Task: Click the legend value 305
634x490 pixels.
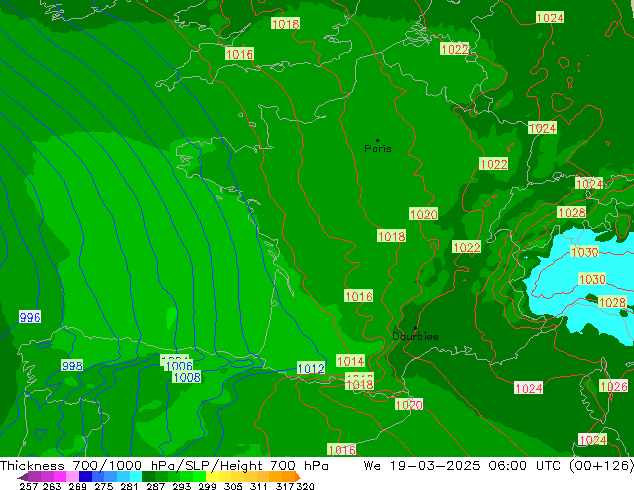Action: click(x=233, y=486)
